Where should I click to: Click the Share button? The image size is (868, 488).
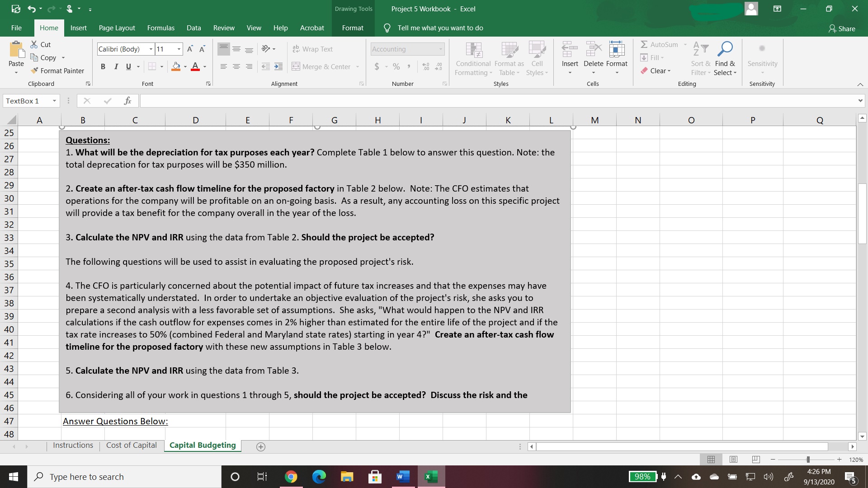click(842, 28)
